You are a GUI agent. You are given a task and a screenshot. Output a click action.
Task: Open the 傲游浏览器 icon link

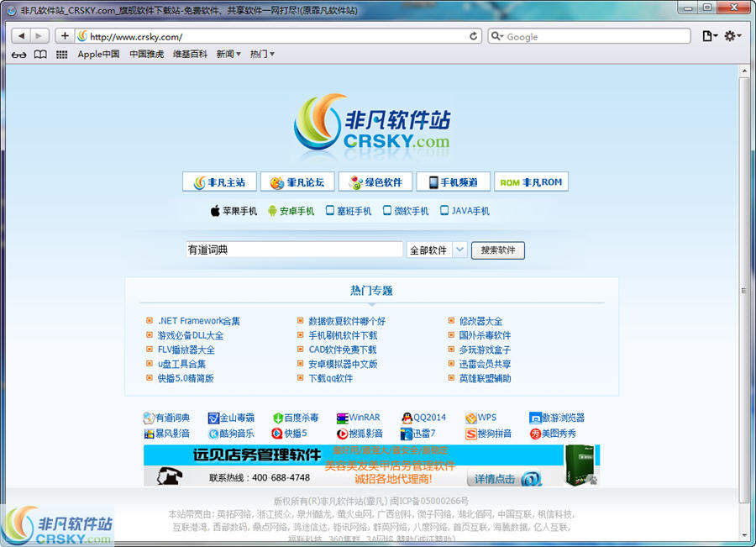[x=557, y=418]
